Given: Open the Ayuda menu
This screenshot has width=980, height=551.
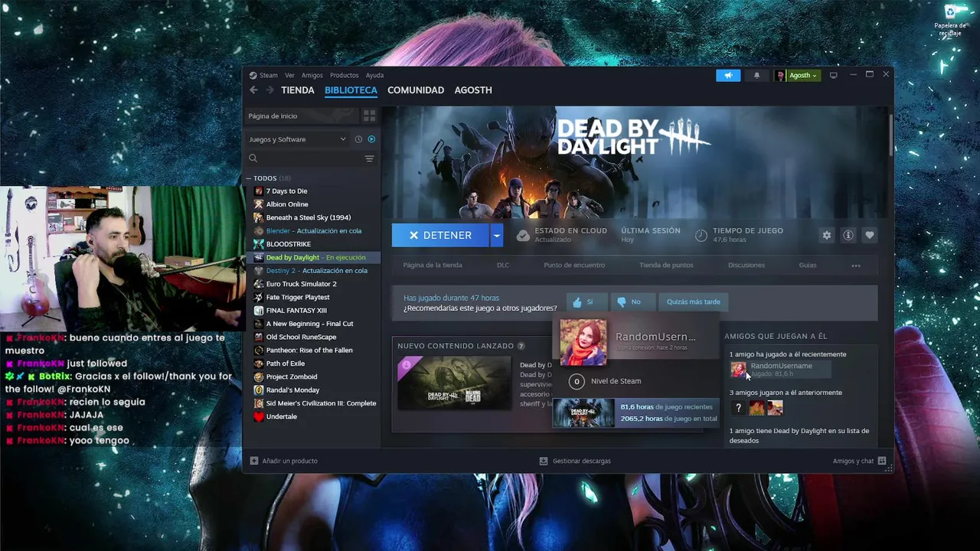Looking at the screenshot, I should click(374, 75).
